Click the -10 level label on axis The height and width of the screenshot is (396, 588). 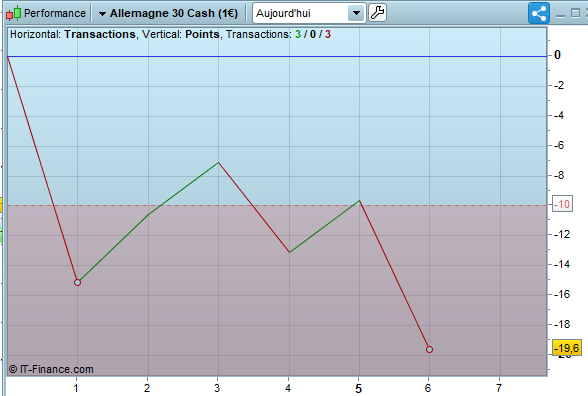tap(562, 204)
